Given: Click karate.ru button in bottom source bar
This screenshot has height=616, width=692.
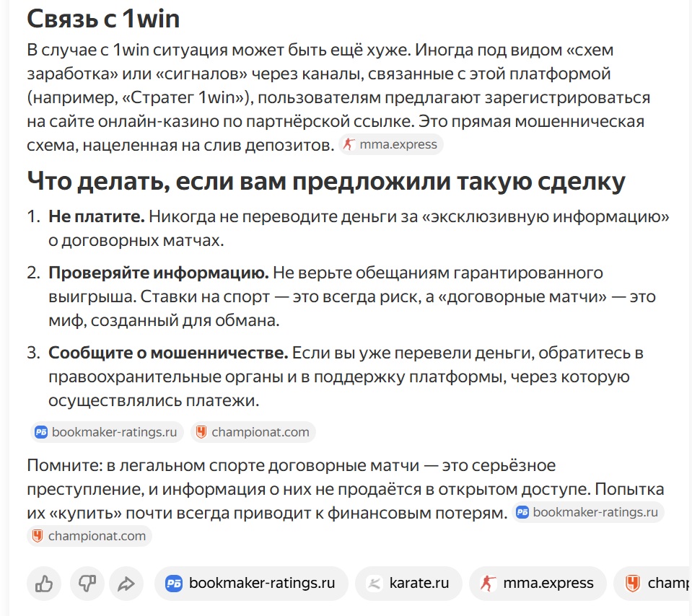Looking at the screenshot, I should point(408,584).
